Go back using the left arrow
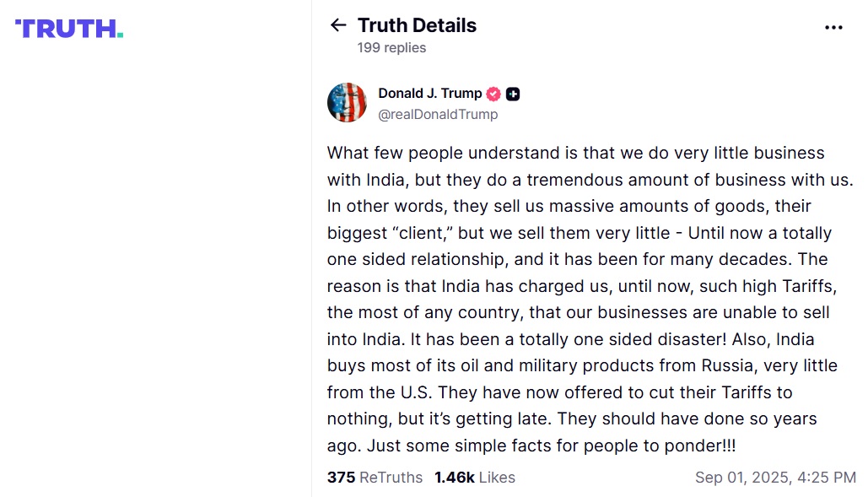This screenshot has height=497, width=868. tap(338, 25)
